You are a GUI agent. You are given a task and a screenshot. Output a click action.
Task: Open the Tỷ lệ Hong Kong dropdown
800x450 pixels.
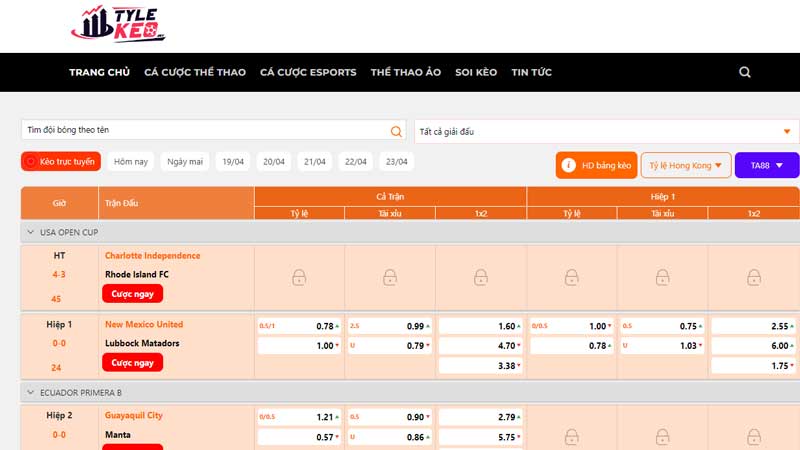[x=686, y=165]
